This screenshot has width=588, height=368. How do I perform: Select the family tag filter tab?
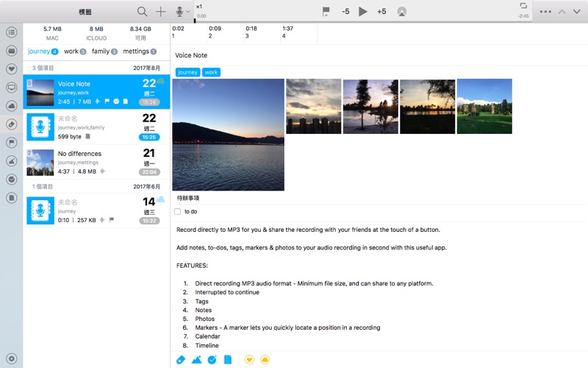pos(104,52)
